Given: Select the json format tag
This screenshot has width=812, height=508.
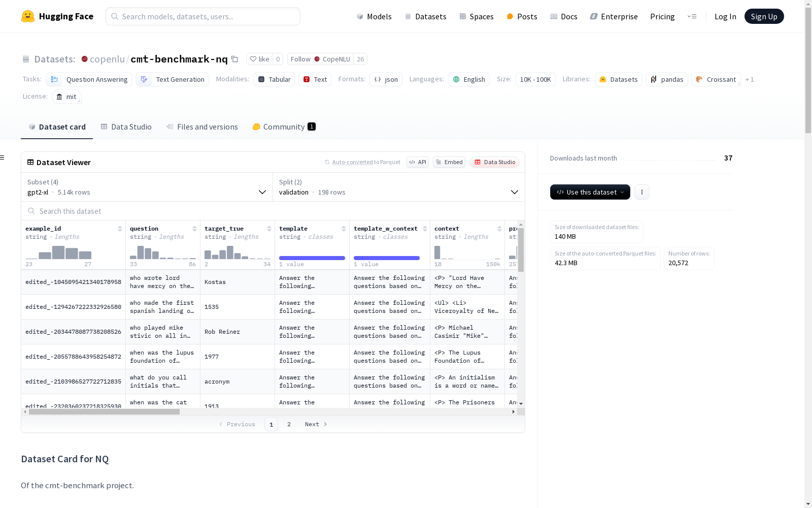Looking at the screenshot, I should pyautogui.click(x=386, y=79).
